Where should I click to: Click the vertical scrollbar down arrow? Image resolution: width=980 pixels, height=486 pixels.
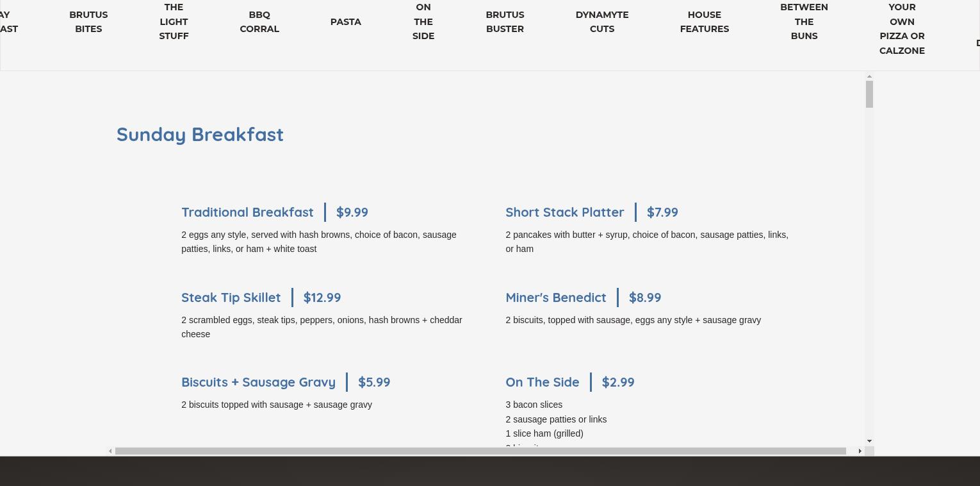point(869,441)
